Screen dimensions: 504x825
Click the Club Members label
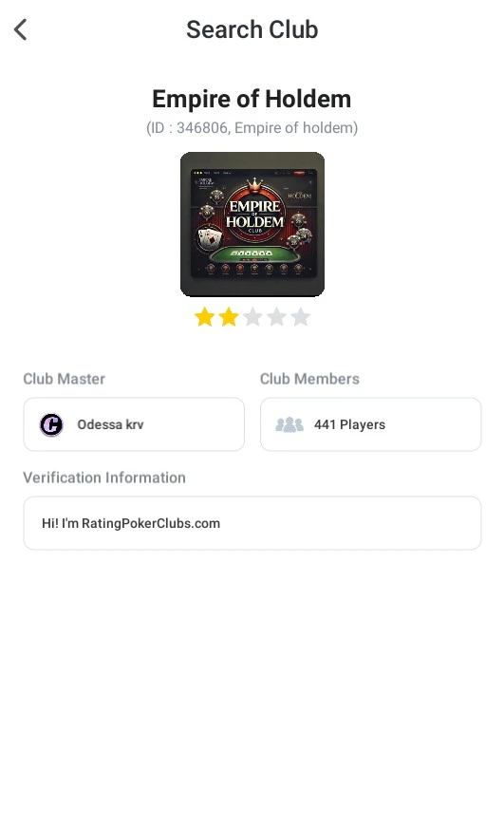point(309,379)
